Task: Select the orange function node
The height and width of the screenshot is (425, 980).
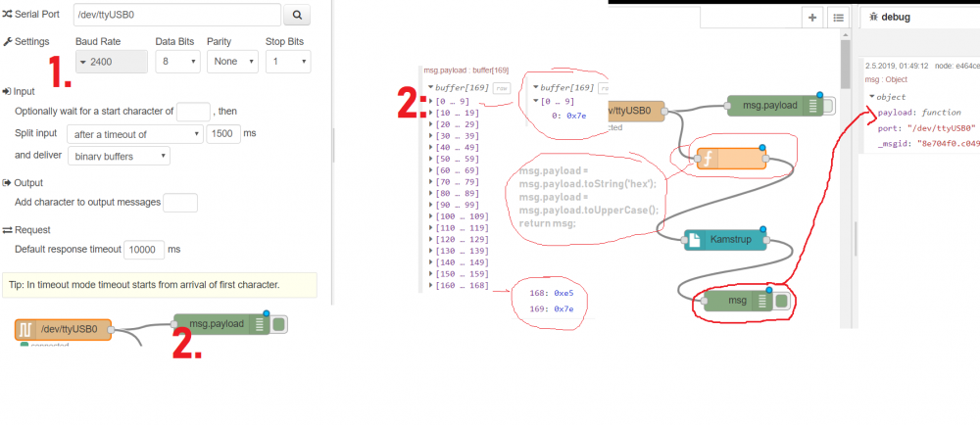Action: click(730, 159)
